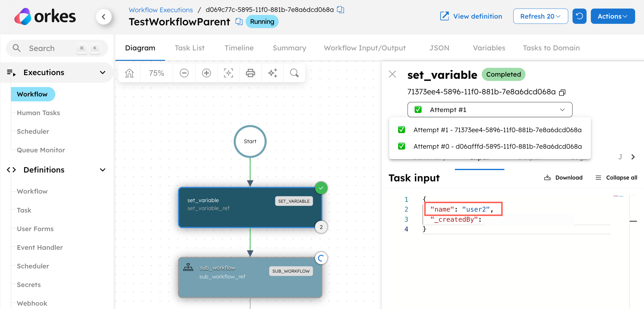
Task: Open the Attempt #1 dropdown
Action: coord(490,110)
